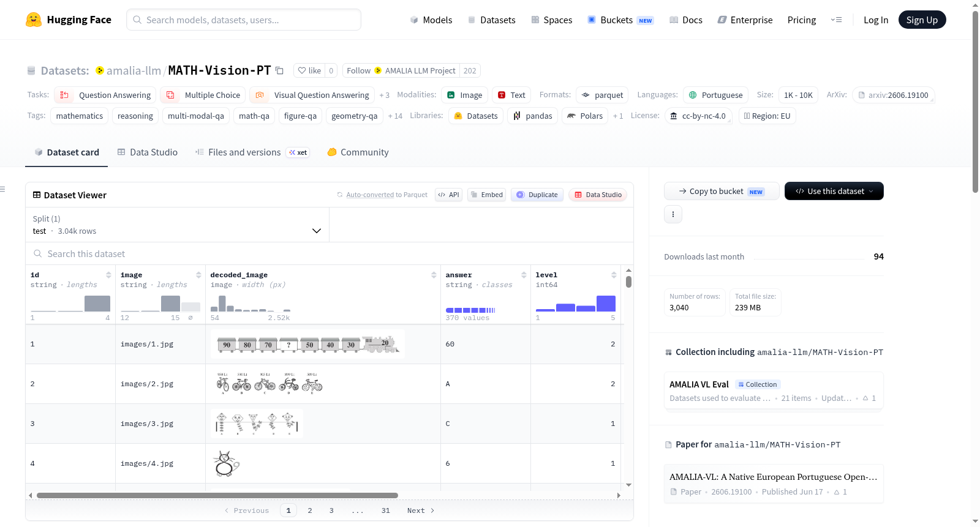Screen dimensions: 980x527
Task: Select the Visual Question Answering task tag
Action: [x=312, y=95]
